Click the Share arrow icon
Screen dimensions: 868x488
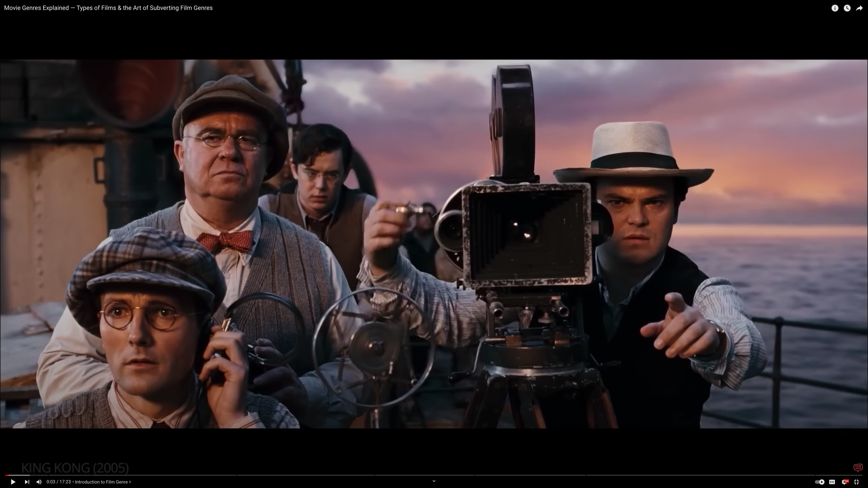pos(859,8)
